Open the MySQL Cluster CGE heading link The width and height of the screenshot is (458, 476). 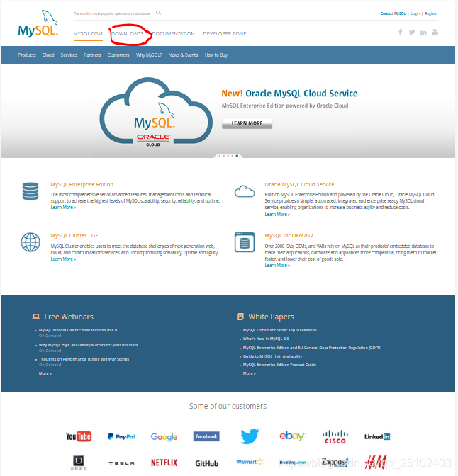pyautogui.click(x=74, y=236)
